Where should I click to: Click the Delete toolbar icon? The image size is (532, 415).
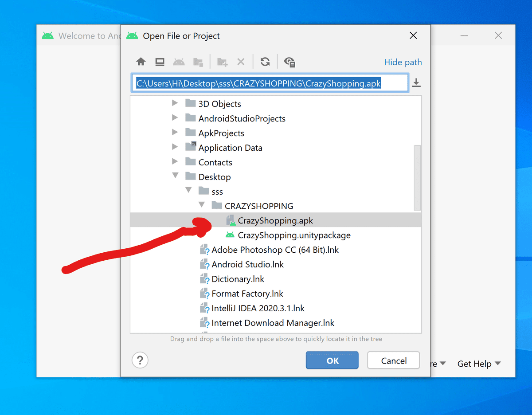[x=241, y=62]
